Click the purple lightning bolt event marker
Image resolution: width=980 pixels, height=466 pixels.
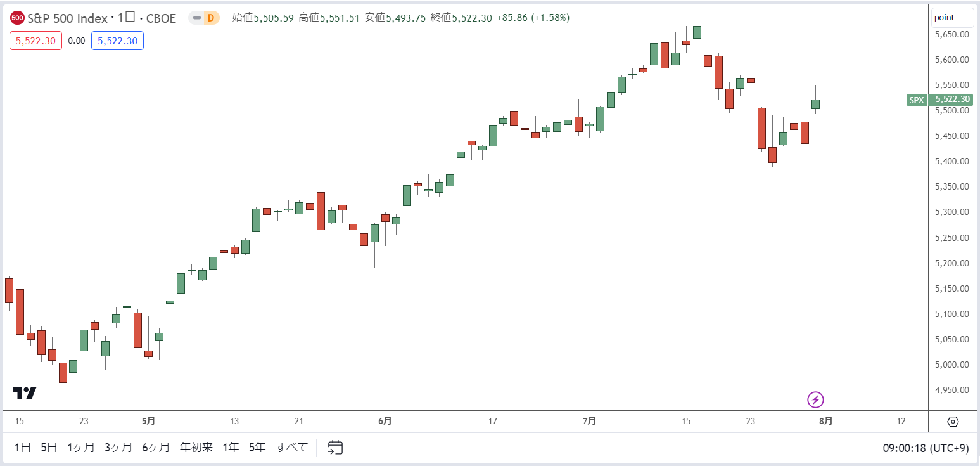[816, 399]
